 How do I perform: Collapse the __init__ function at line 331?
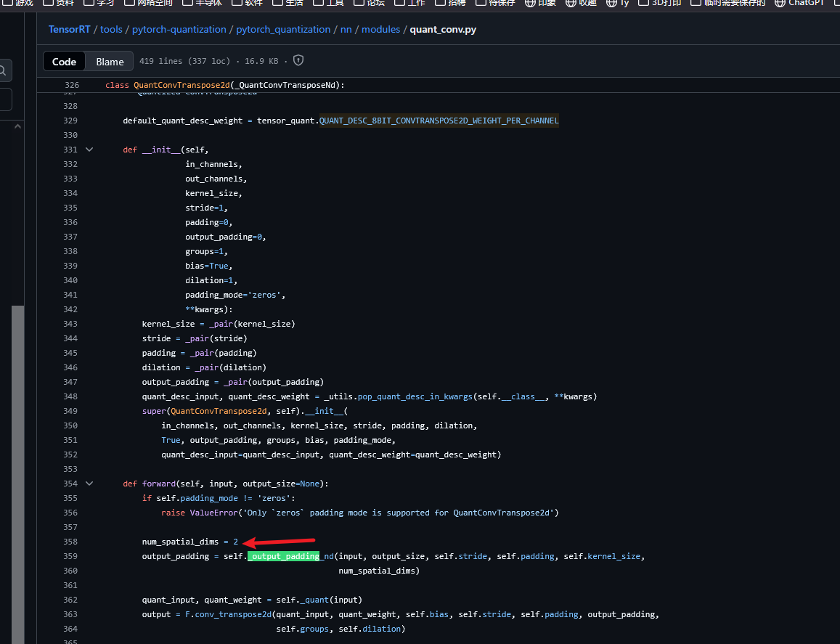point(89,150)
